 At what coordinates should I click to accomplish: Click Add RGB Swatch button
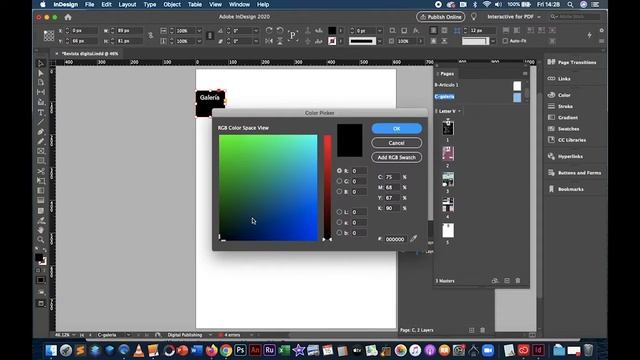pyautogui.click(x=397, y=157)
